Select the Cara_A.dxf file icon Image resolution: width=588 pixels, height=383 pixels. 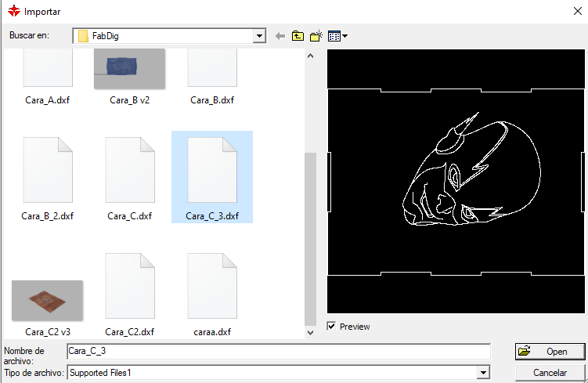click(x=48, y=67)
